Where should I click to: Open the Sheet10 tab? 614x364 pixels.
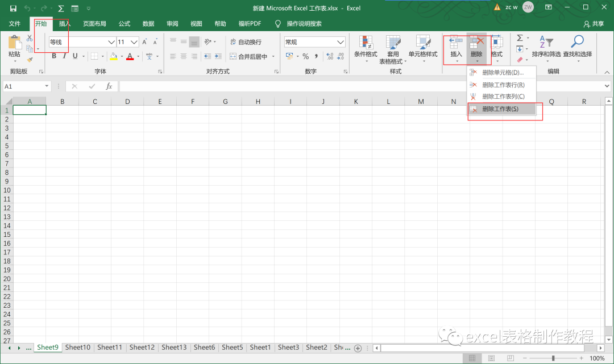[77, 347]
